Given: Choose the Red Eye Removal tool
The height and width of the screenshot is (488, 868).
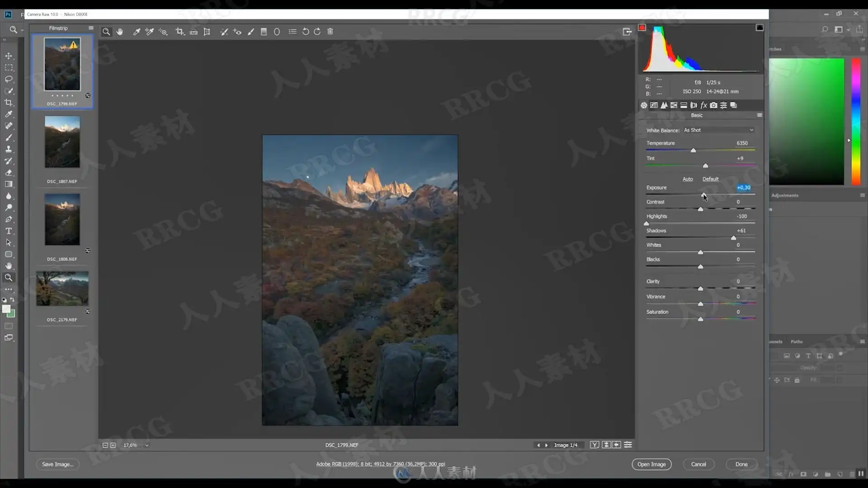Looking at the screenshot, I should click(x=237, y=32).
